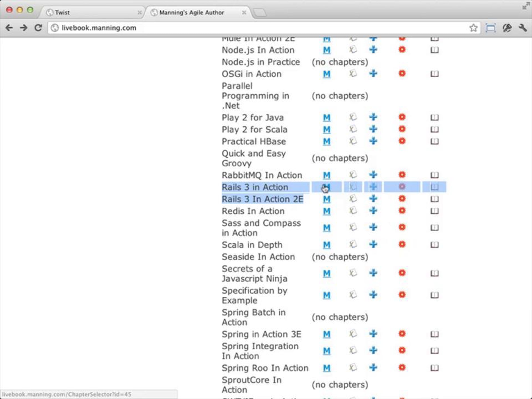Open the book icon for Play 2 for Java
532x399 pixels.
click(x=434, y=118)
